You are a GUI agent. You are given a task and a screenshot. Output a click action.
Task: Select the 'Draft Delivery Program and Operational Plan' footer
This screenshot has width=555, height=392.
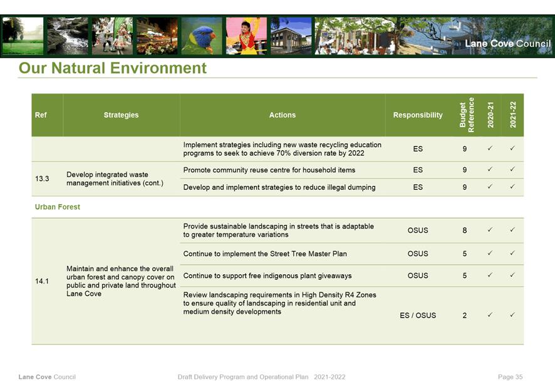click(243, 377)
